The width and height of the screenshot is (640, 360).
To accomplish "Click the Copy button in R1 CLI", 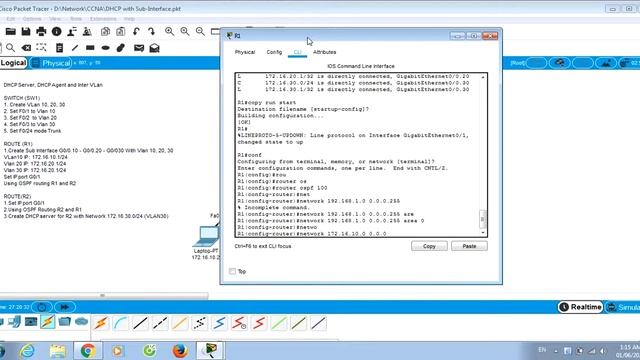I will point(429,246).
